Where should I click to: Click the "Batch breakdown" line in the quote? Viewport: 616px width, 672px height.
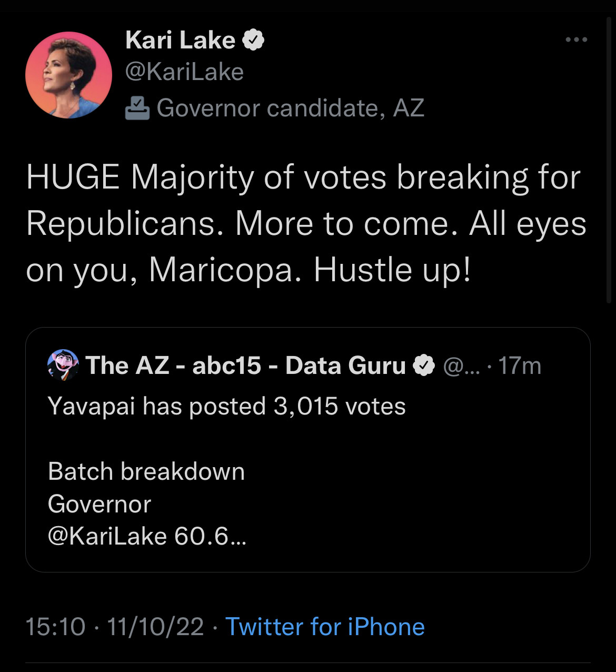pyautogui.click(x=146, y=471)
